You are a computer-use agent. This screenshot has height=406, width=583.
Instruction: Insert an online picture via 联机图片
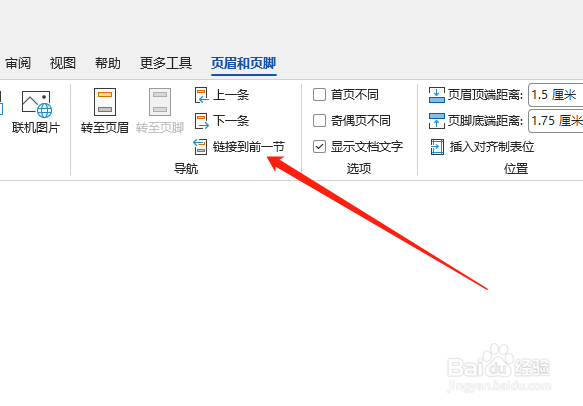pyautogui.click(x=36, y=112)
